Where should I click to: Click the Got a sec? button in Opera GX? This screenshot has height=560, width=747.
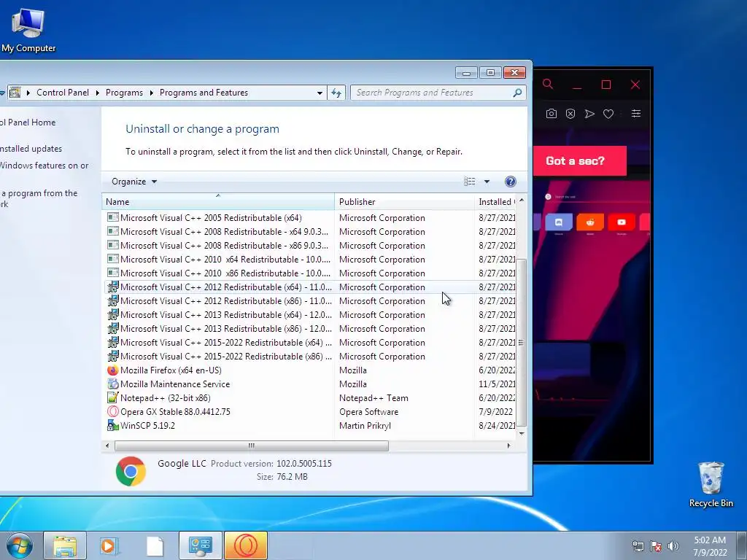[x=579, y=161]
